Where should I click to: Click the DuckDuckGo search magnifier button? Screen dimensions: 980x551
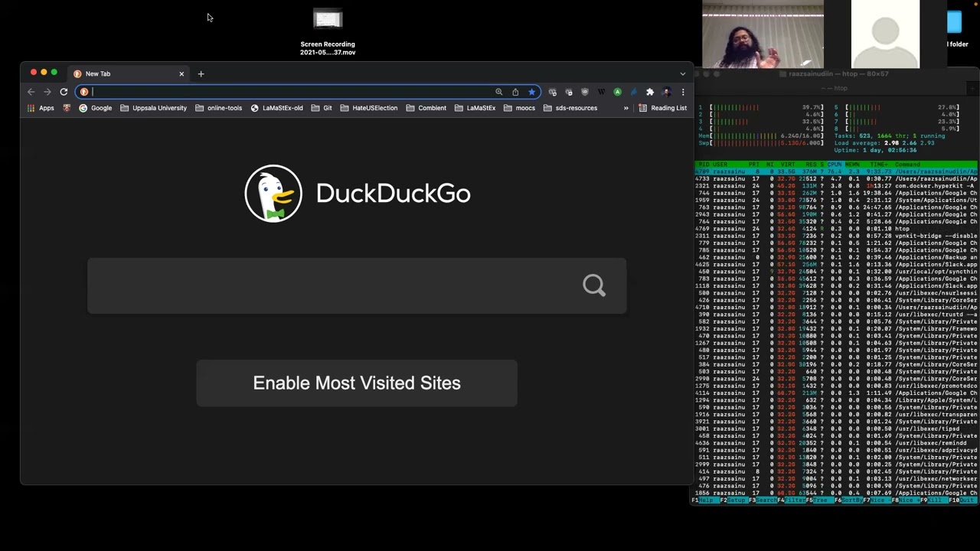594,285
